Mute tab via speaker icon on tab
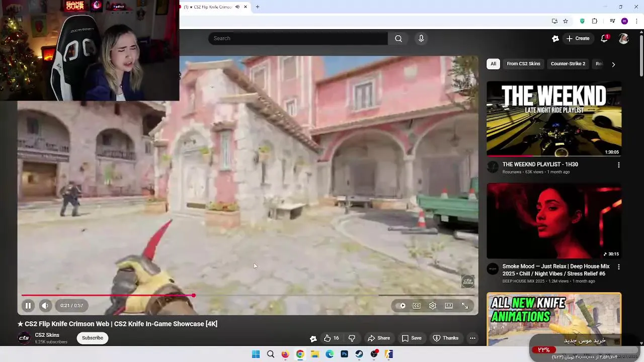This screenshot has width=644, height=362. (237, 7)
